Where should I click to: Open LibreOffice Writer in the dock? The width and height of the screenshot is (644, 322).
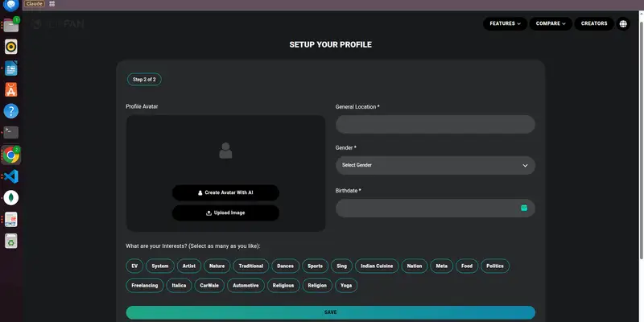click(11, 68)
